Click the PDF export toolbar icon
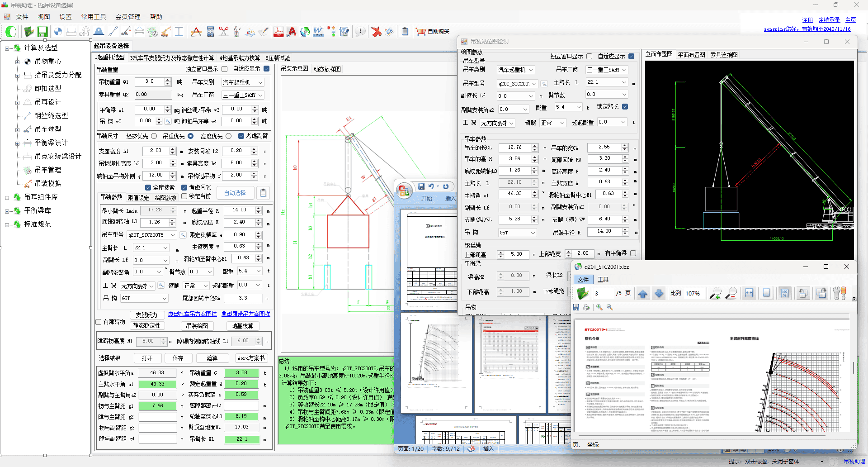This screenshot has width=868, height=467. tap(278, 32)
